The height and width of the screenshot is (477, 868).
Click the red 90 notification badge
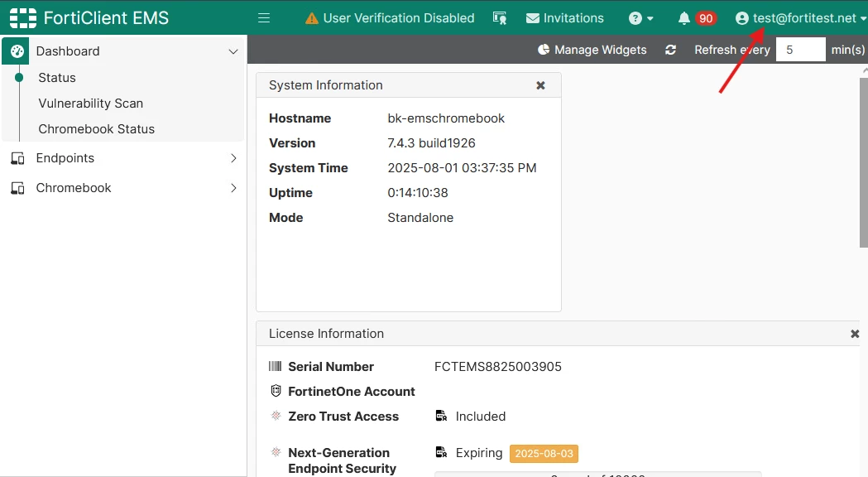(706, 18)
